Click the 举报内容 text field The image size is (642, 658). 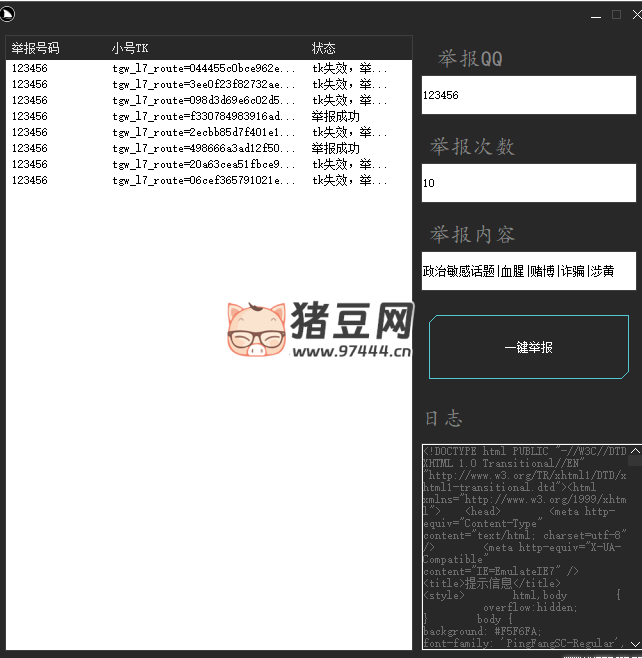[528, 271]
